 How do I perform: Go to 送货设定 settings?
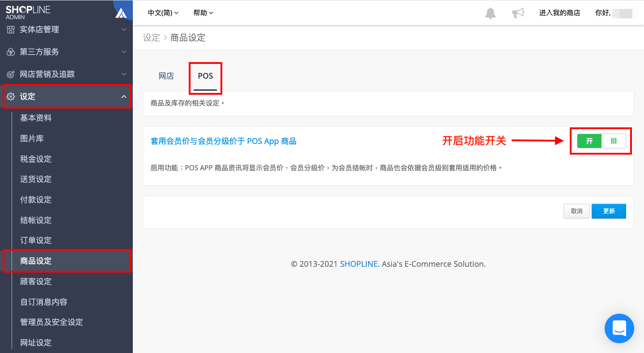pyautogui.click(x=36, y=179)
